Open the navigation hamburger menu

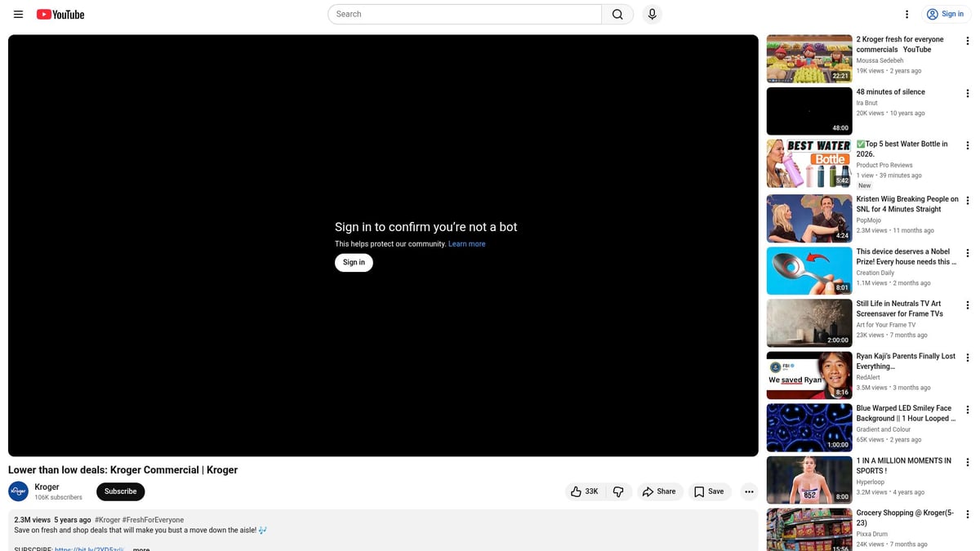(17, 14)
